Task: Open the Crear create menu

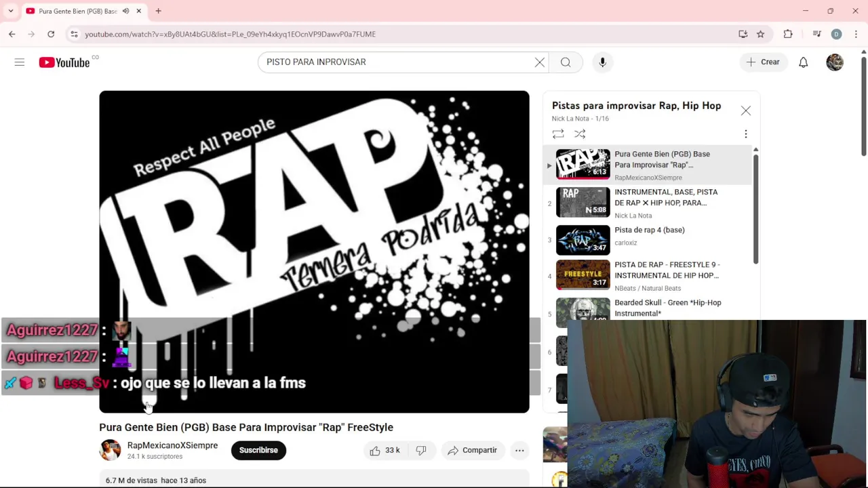Action: click(764, 62)
